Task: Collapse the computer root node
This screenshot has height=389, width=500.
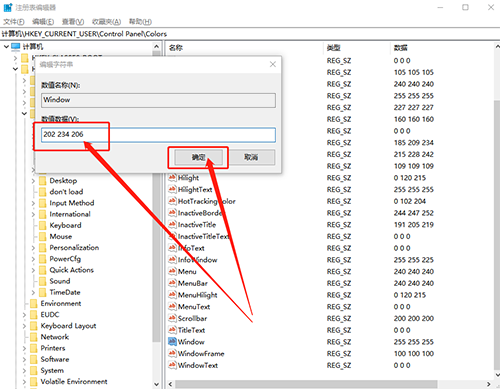Action: 6,47
